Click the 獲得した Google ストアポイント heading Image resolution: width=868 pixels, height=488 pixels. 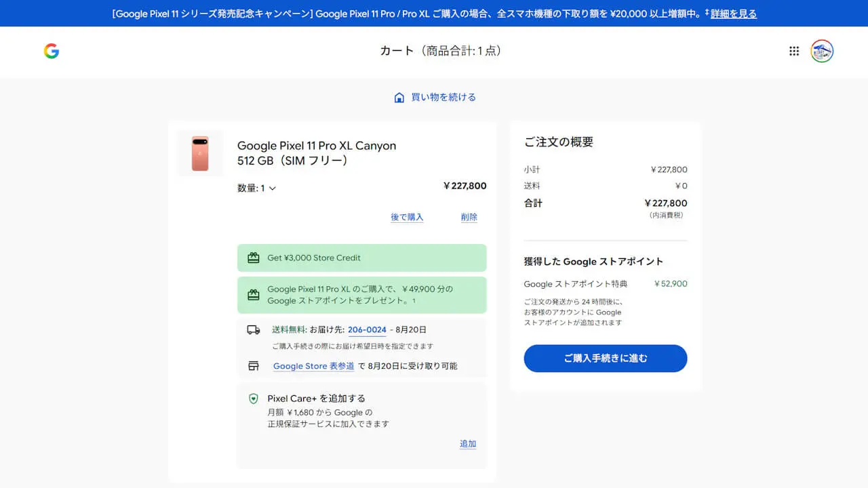point(594,262)
